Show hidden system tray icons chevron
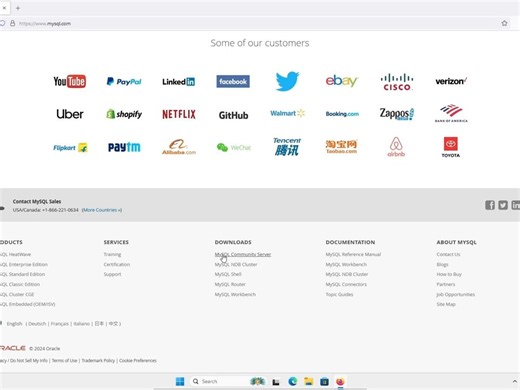This screenshot has width=520, height=390. pyautogui.click(x=514, y=381)
